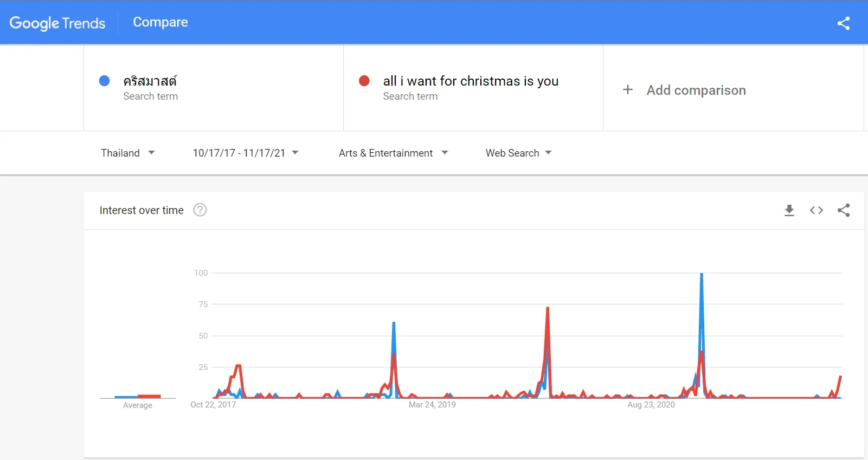Select the blue ครสมาสต term color dot
The width and height of the screenshot is (868, 460).
[104, 81]
